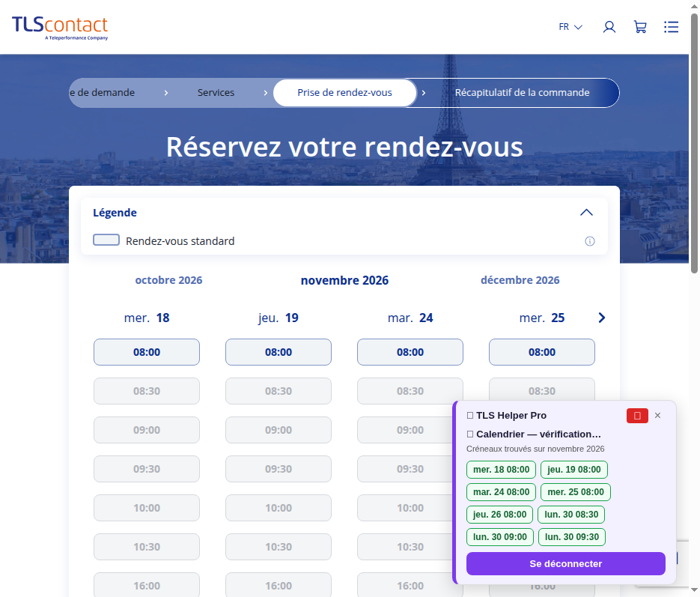This screenshot has width=700, height=597.
Task: Click the 'Rendez-vous standard' label
Action: (x=180, y=241)
